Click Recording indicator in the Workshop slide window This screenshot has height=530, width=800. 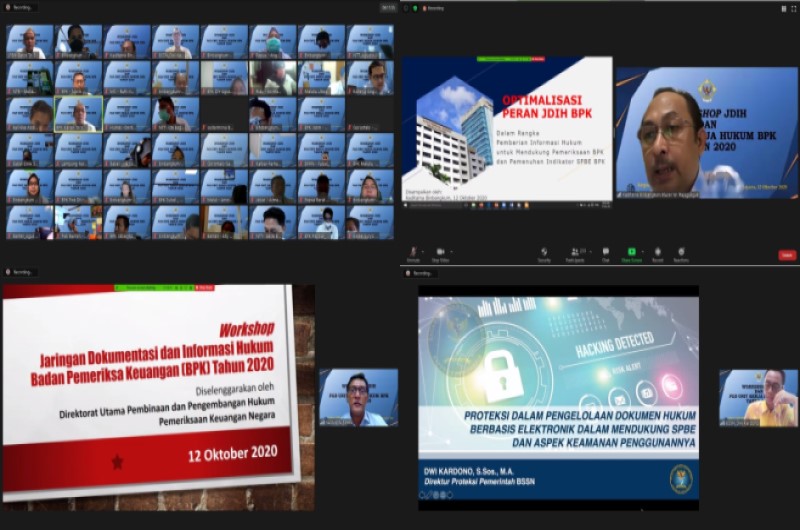19,272
